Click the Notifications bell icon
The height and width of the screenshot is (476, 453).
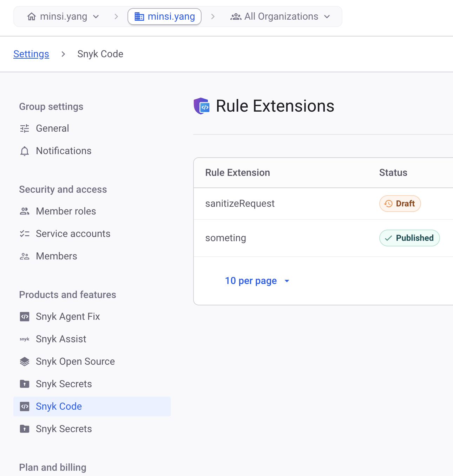[x=25, y=151]
